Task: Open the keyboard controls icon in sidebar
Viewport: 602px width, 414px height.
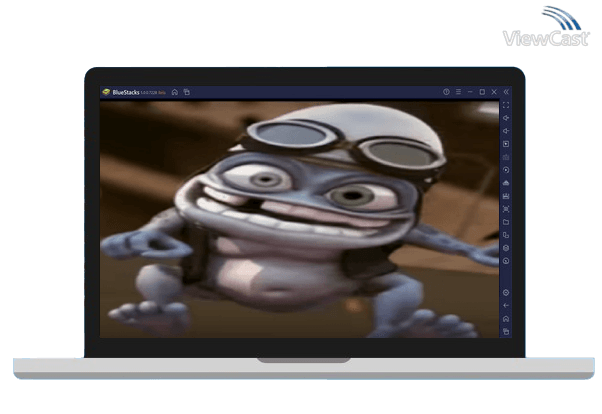Action: (506, 157)
